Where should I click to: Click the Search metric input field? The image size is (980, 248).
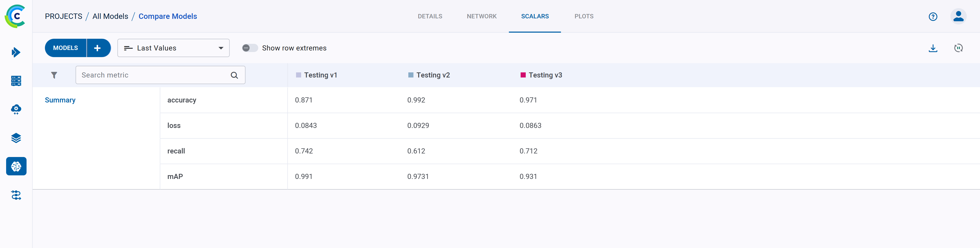(154, 75)
